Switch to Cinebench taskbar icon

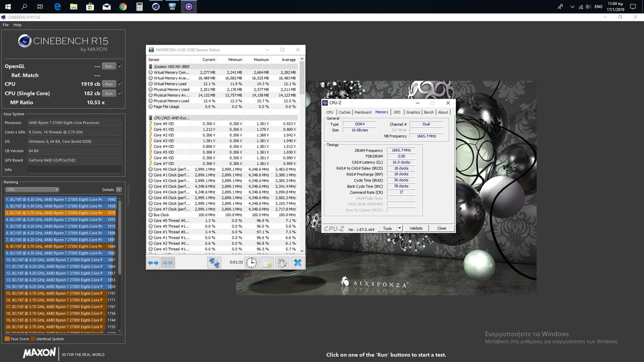(x=156, y=7)
